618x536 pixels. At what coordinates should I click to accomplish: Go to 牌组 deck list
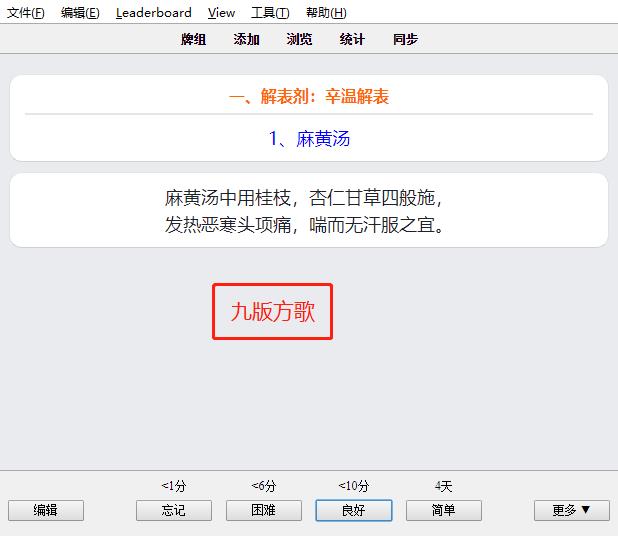pyautogui.click(x=193, y=39)
